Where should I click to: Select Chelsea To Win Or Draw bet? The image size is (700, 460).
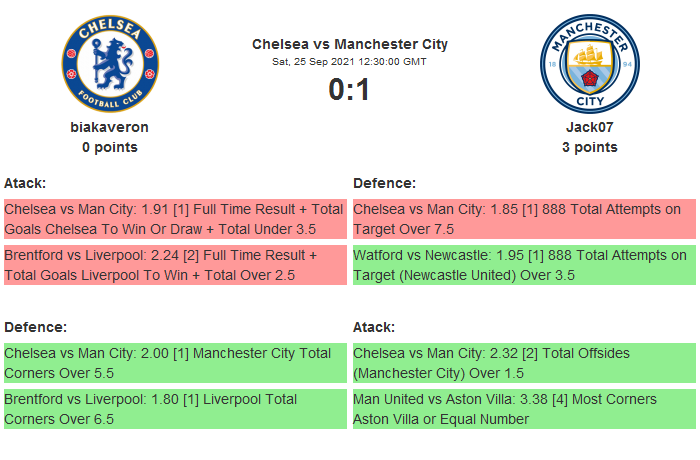tap(175, 219)
